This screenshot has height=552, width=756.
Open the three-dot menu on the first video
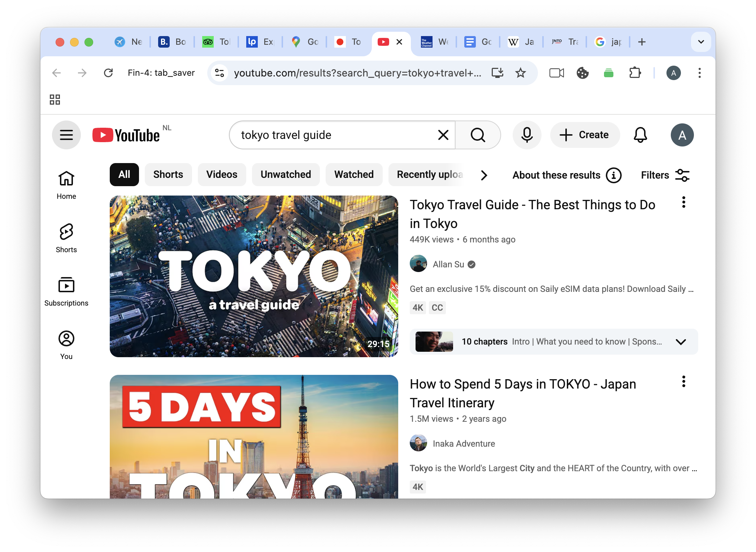(683, 203)
